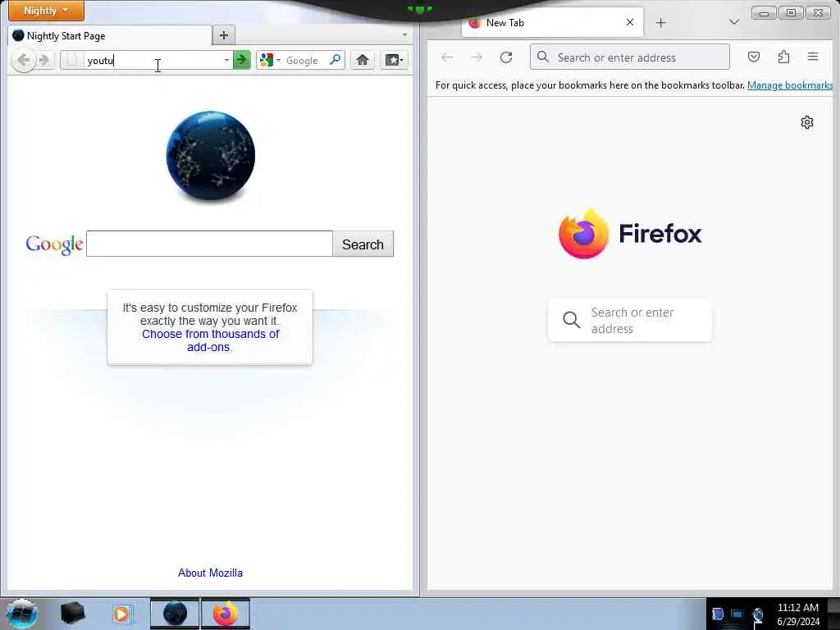Open the black box taskbar application
This screenshot has height=630, width=840.
[x=72, y=614]
